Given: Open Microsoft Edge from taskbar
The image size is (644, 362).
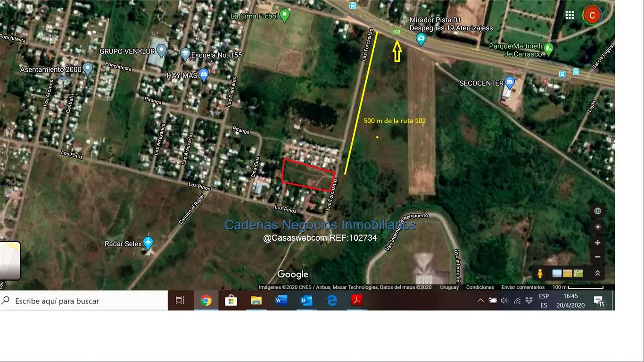Looking at the screenshot, I should click(332, 301).
